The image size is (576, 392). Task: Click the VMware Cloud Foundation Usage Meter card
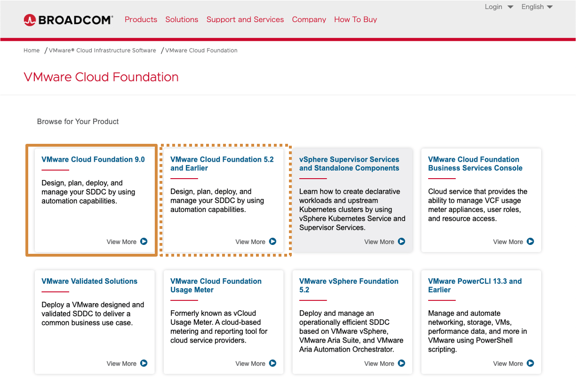pyautogui.click(x=223, y=322)
